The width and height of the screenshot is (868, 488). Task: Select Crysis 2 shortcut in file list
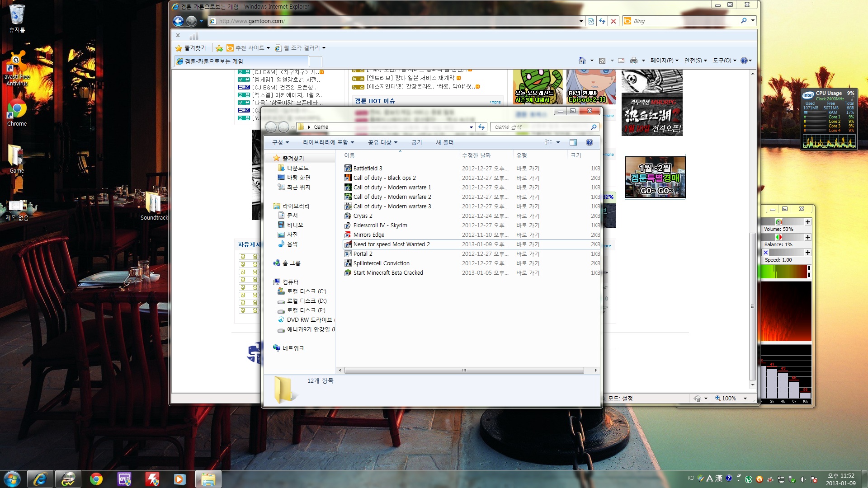[363, 216]
